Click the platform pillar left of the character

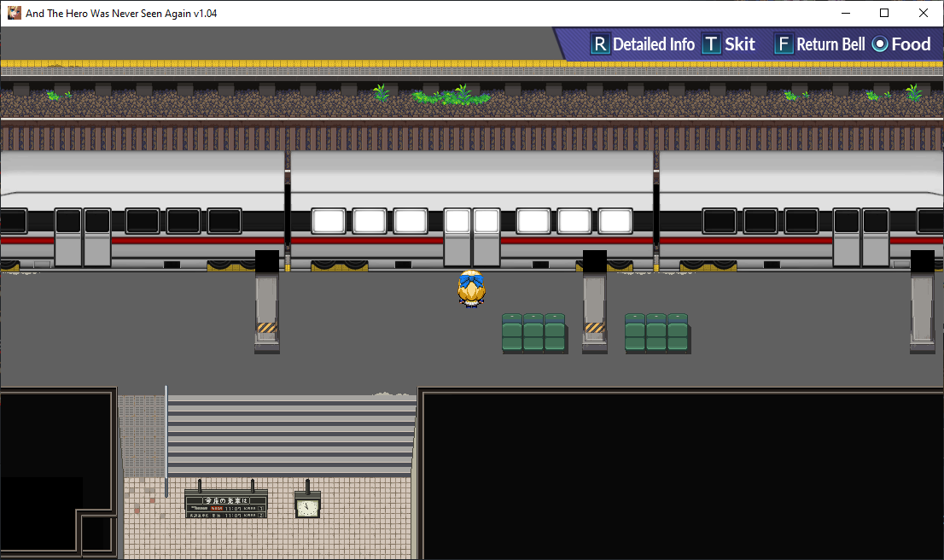[266, 302]
